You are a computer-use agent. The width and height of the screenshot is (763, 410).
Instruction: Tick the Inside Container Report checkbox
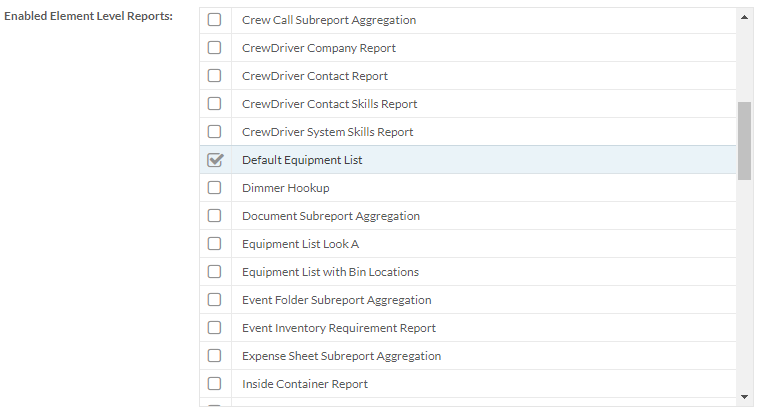click(x=214, y=384)
